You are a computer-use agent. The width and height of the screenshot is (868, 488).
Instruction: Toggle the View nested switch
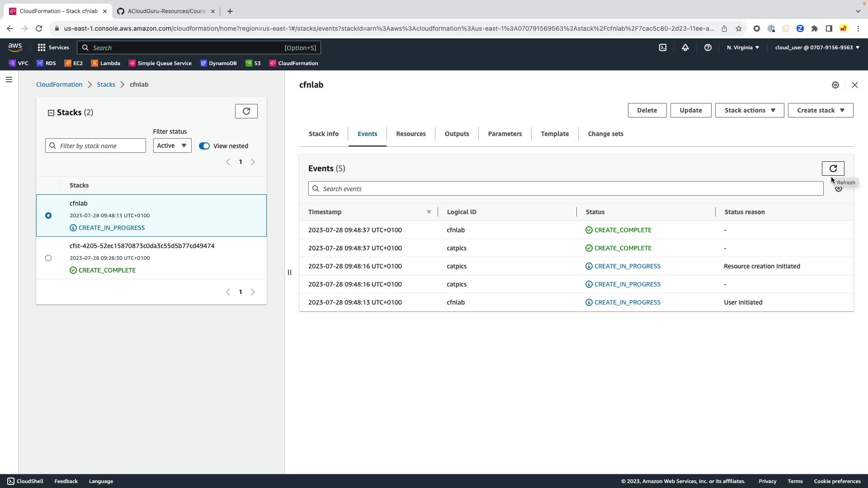coord(204,146)
